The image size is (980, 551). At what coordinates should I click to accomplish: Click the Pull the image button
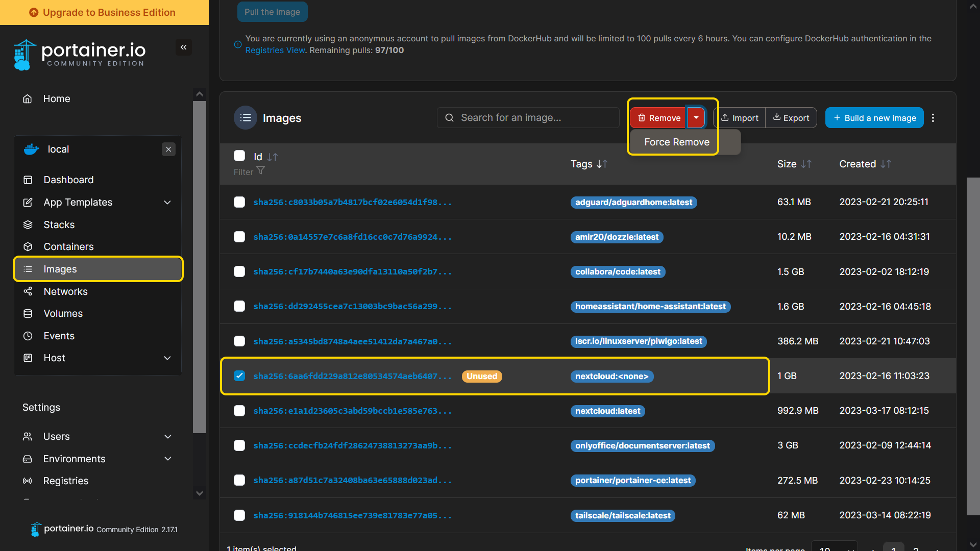273,12
